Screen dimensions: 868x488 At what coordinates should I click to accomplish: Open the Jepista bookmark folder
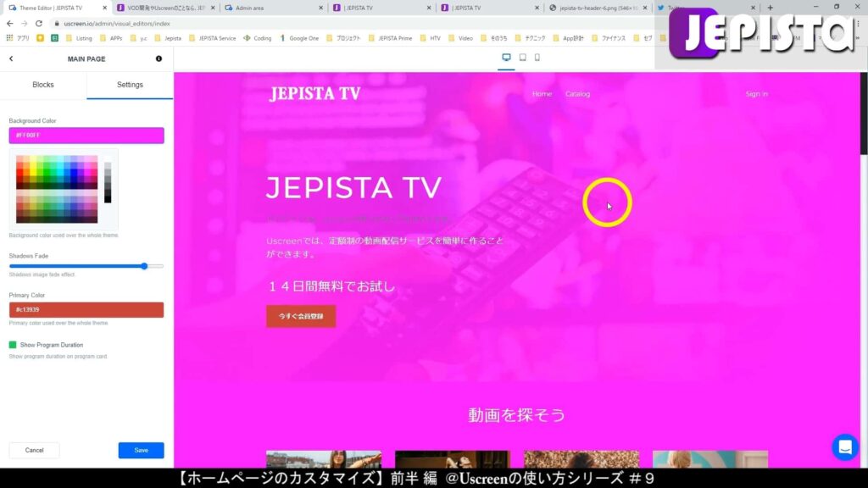pyautogui.click(x=168, y=38)
